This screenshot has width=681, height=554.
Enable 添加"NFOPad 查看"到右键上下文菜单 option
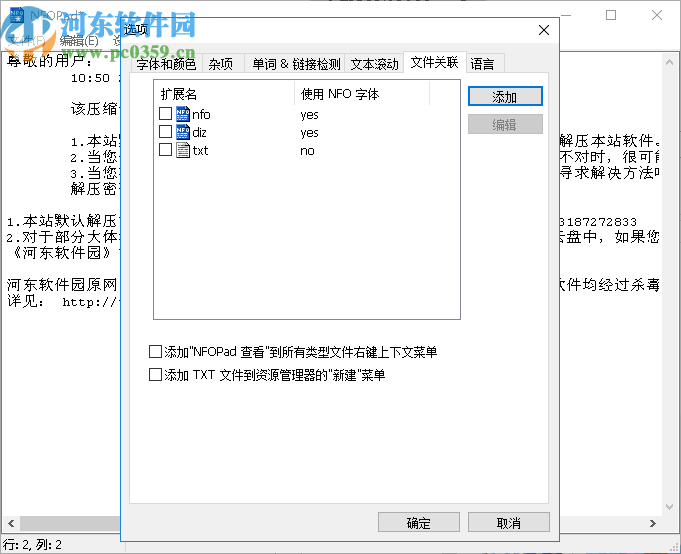click(155, 352)
